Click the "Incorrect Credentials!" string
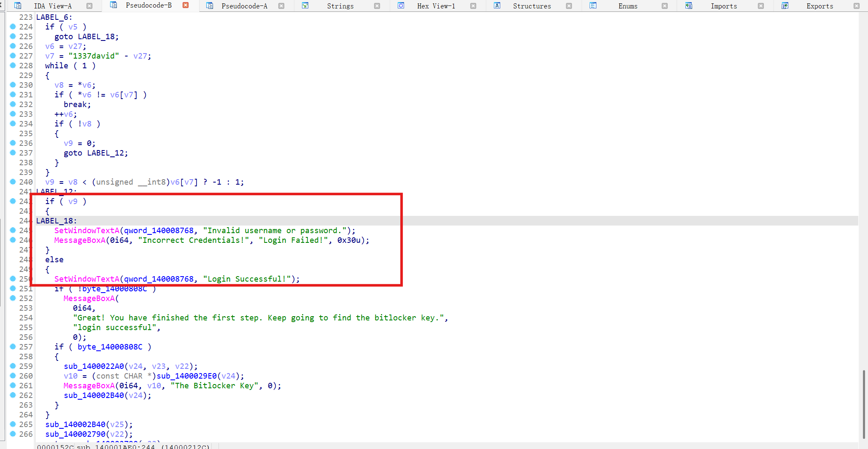868x449 pixels. coord(193,240)
